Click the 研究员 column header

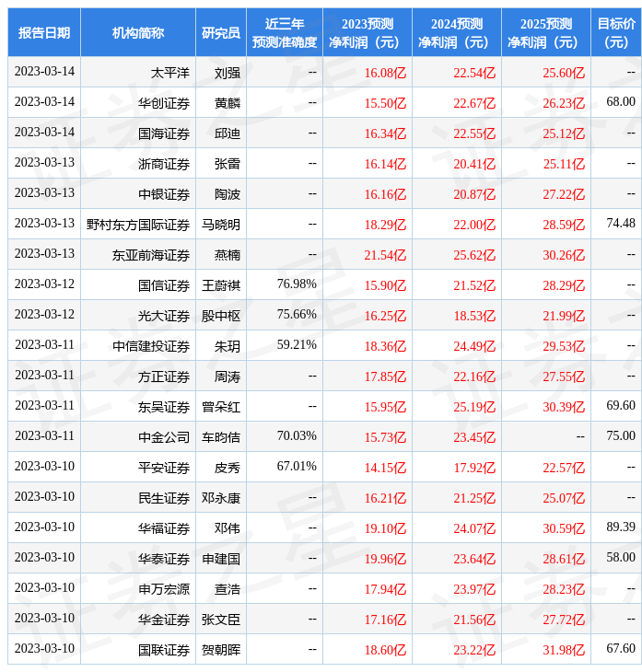click(221, 32)
